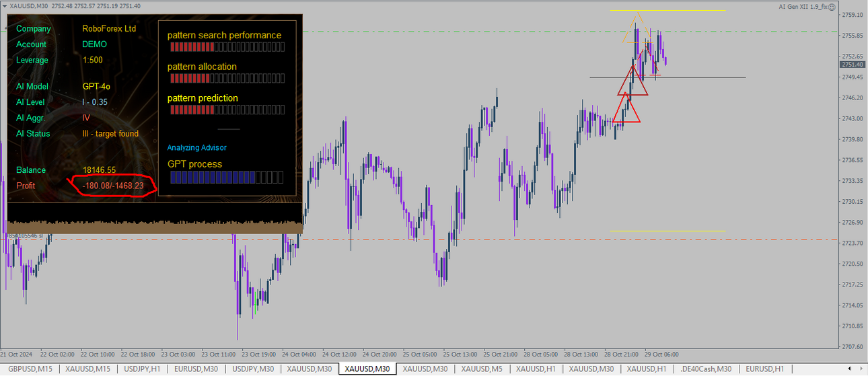Click the 1:500 leverage value
The height and width of the screenshot is (376, 868).
[x=92, y=60]
